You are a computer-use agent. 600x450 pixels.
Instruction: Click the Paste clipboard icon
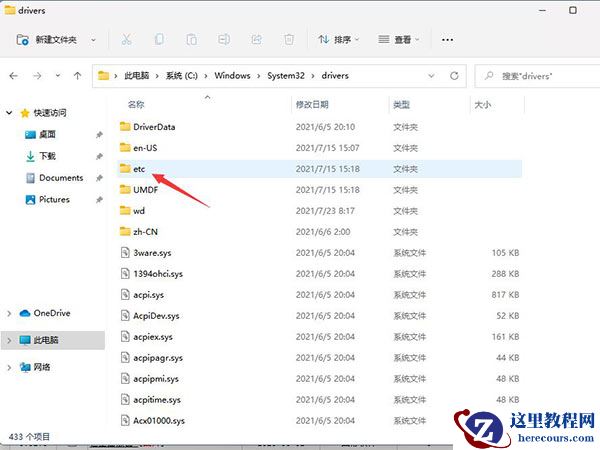tap(191, 39)
